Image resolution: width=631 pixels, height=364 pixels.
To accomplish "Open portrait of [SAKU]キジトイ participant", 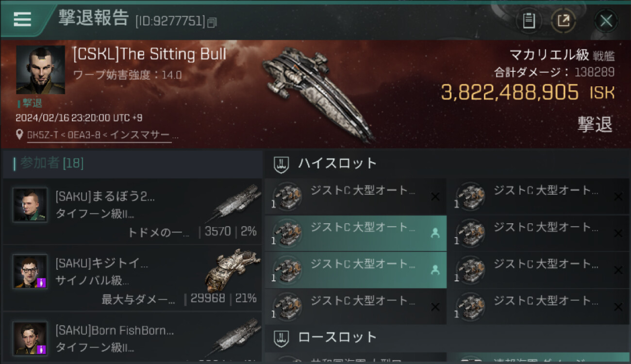I will (x=30, y=271).
